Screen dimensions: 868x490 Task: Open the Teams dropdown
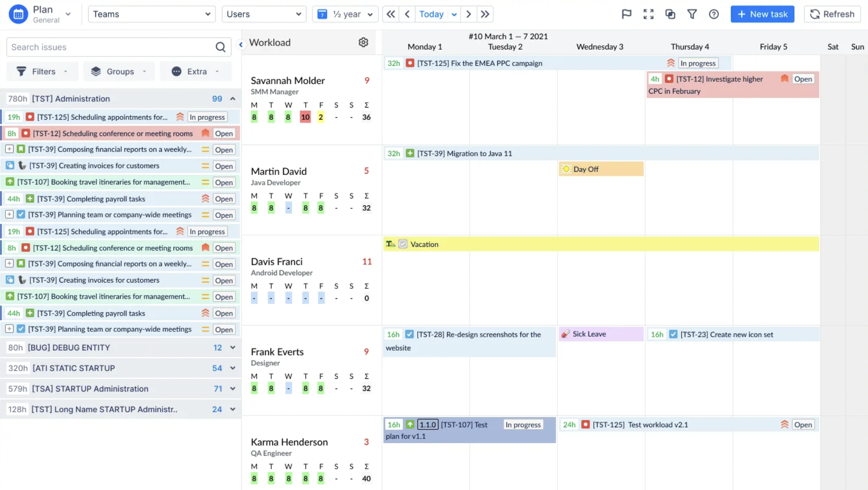click(151, 14)
